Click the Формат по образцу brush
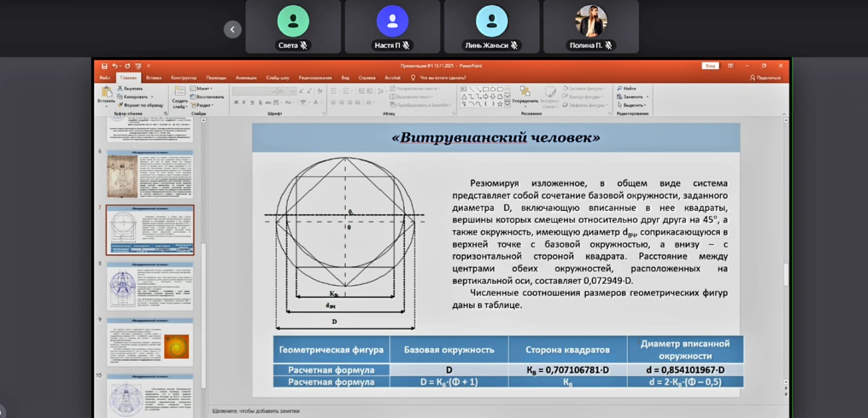The width and height of the screenshot is (868, 418). (121, 105)
